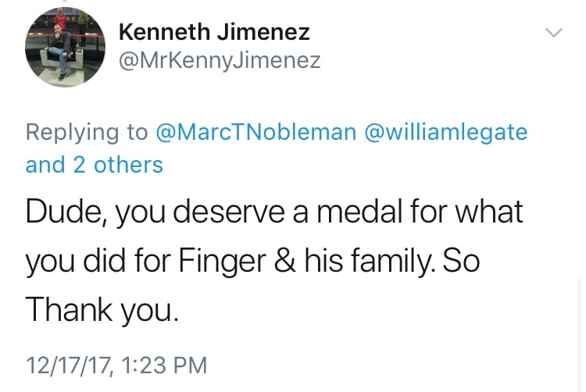Click the "Replying to" label
586x392 pixels.
[x=87, y=132]
